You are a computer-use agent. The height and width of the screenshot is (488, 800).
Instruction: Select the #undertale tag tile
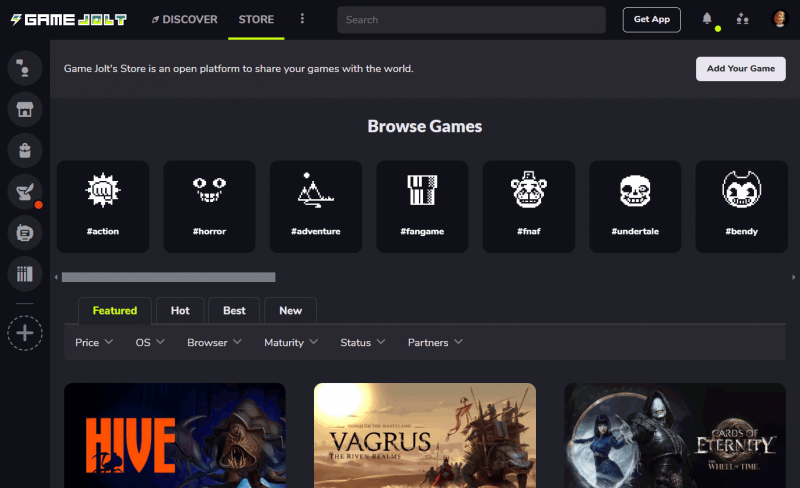pyautogui.click(x=635, y=207)
